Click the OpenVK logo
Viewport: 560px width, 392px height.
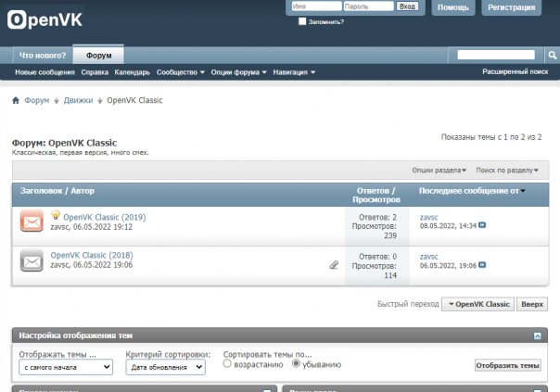(45, 19)
